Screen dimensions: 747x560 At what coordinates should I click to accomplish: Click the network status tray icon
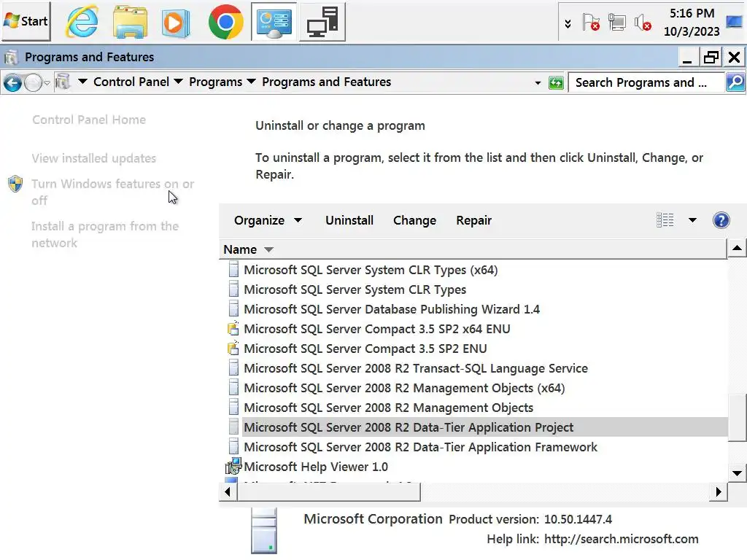pos(617,23)
